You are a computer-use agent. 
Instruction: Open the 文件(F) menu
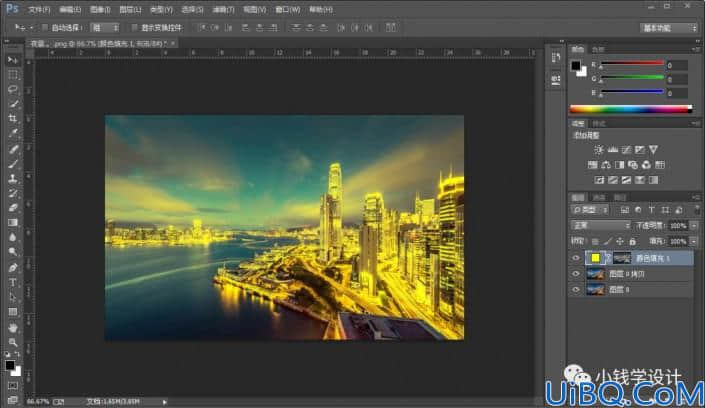[x=39, y=9]
